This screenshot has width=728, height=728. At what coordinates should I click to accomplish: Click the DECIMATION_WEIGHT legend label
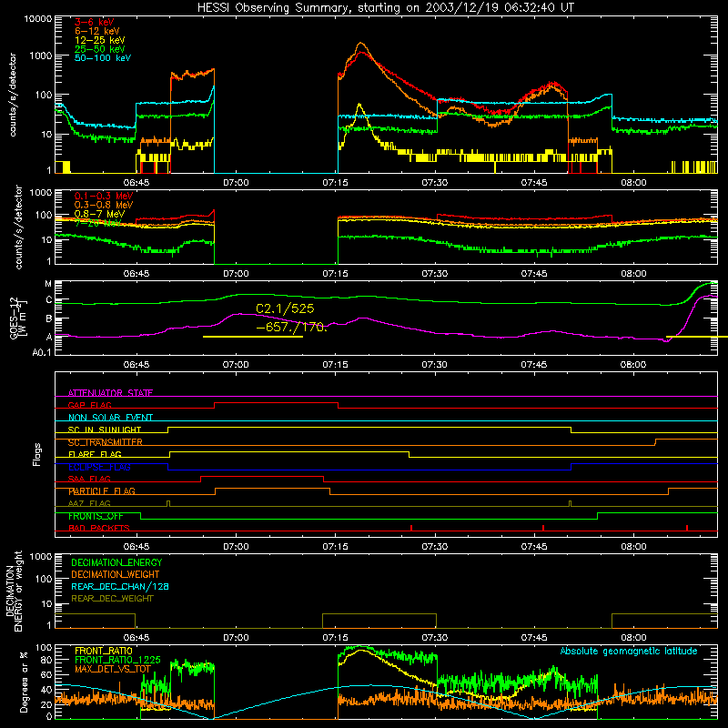click(x=116, y=574)
